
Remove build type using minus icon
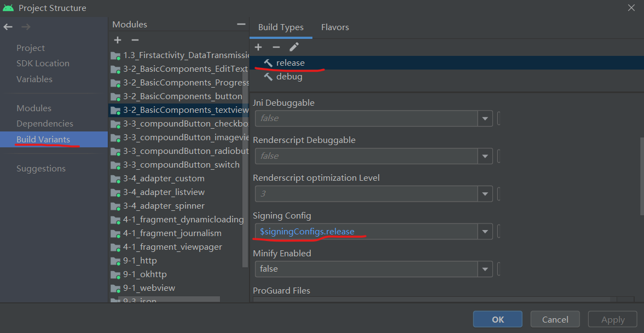point(276,47)
